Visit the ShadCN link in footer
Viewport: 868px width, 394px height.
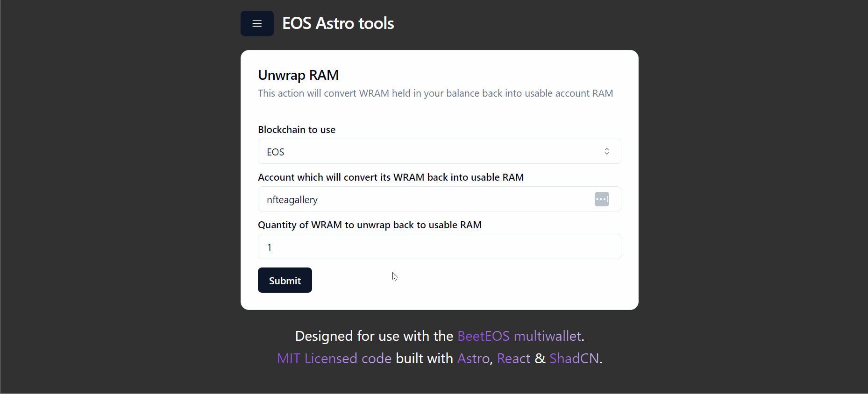pyautogui.click(x=574, y=359)
